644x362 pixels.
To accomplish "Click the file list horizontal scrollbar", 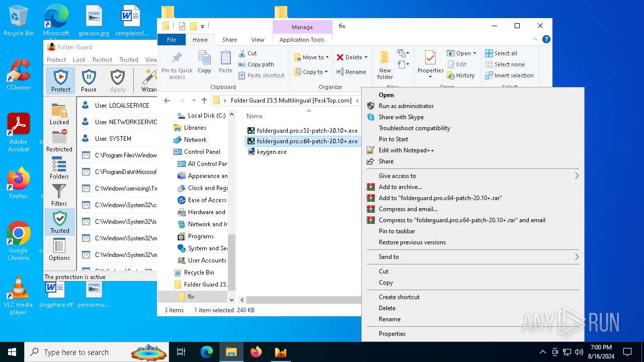I will pyautogui.click(x=303, y=300).
